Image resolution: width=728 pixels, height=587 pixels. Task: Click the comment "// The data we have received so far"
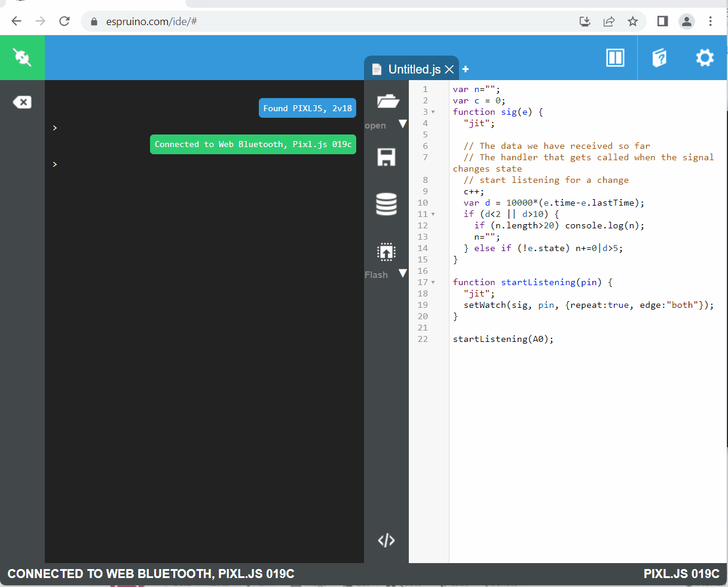coord(557,146)
